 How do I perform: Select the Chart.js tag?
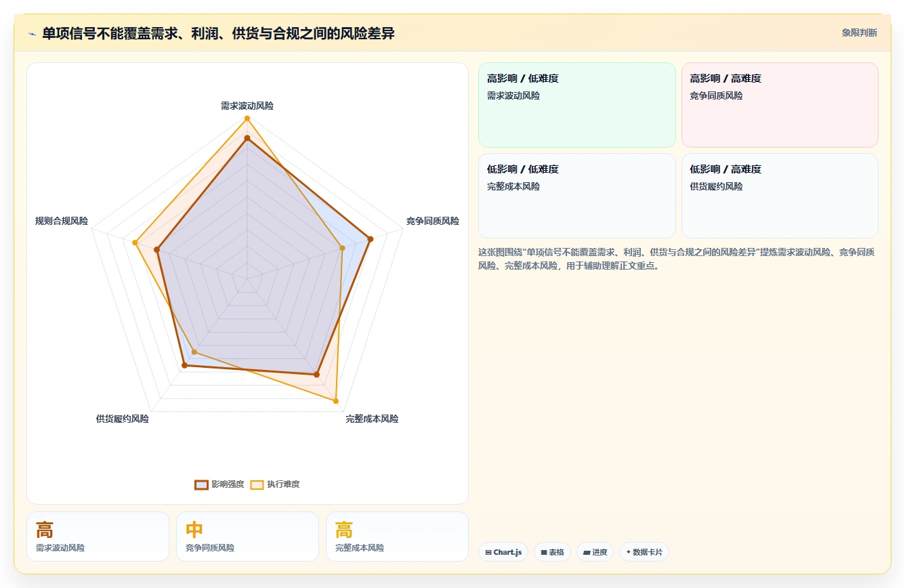click(503, 552)
